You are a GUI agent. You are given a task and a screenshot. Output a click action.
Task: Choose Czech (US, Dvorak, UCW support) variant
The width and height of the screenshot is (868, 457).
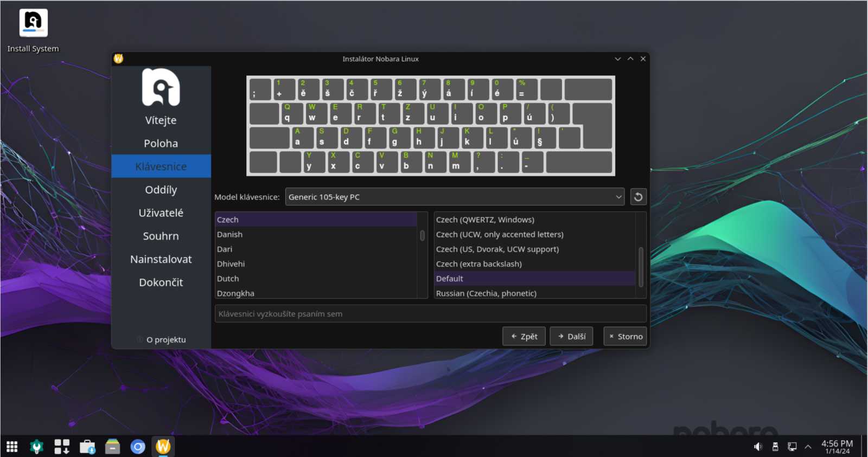point(535,249)
